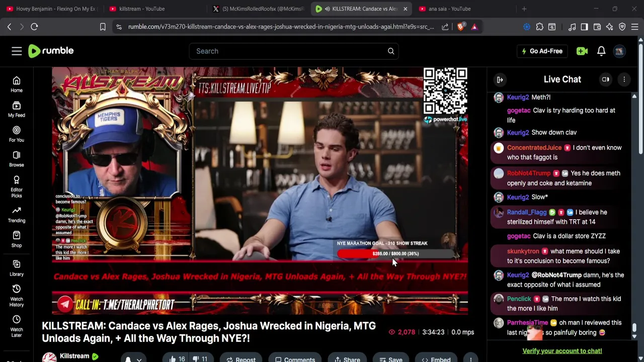Open Browse in sidebar
Viewport: 644px width, 362px height.
click(17, 159)
